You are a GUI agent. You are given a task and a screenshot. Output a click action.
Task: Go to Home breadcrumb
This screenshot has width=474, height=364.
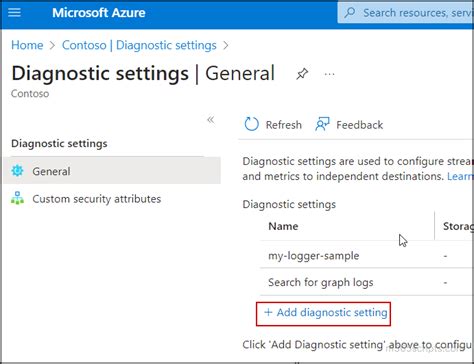click(x=27, y=45)
